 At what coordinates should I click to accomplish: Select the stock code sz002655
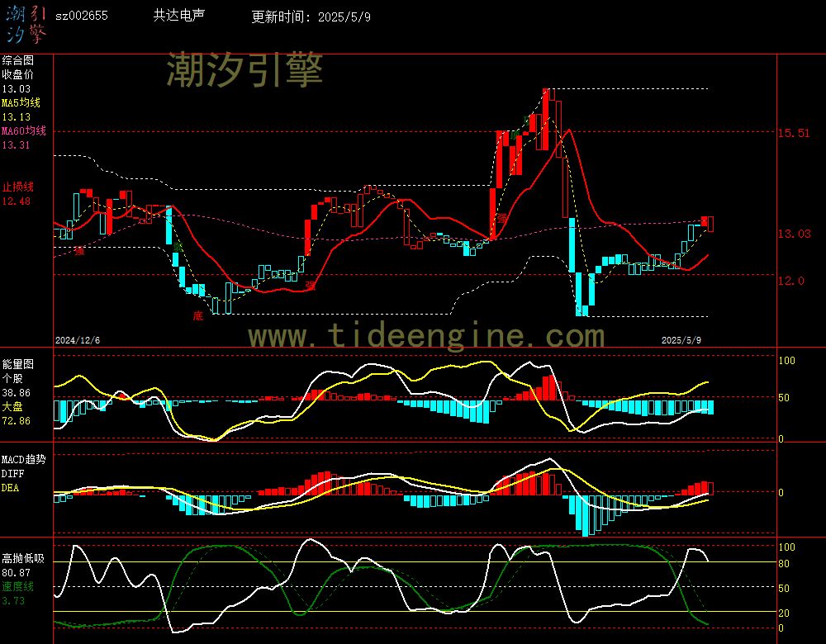82,16
